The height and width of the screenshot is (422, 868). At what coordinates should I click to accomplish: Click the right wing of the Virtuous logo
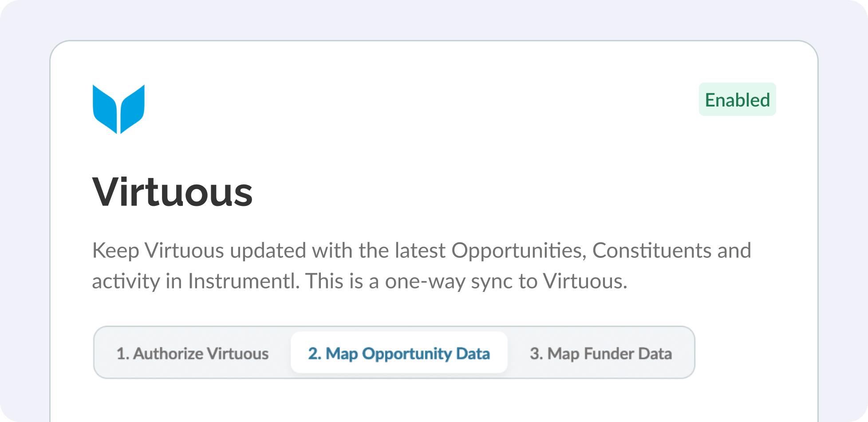tap(133, 108)
